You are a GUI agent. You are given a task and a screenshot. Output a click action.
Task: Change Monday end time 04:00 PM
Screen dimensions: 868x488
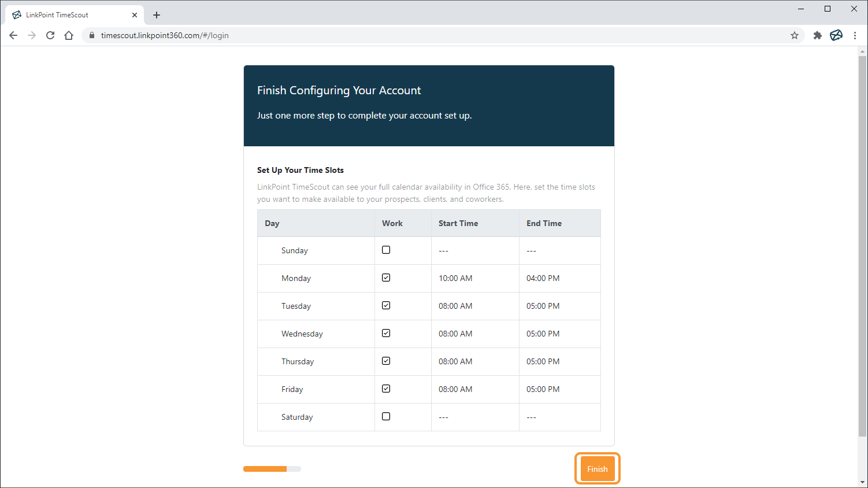point(543,278)
